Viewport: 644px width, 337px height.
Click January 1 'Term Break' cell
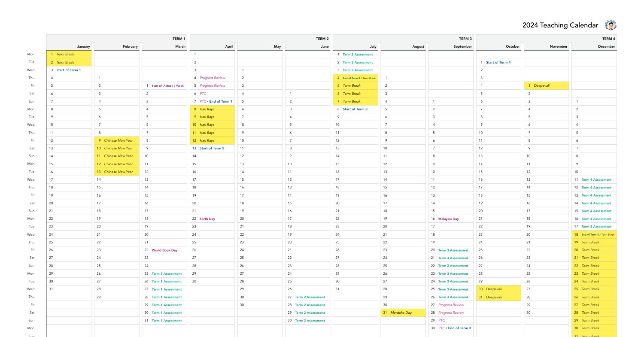[69, 55]
